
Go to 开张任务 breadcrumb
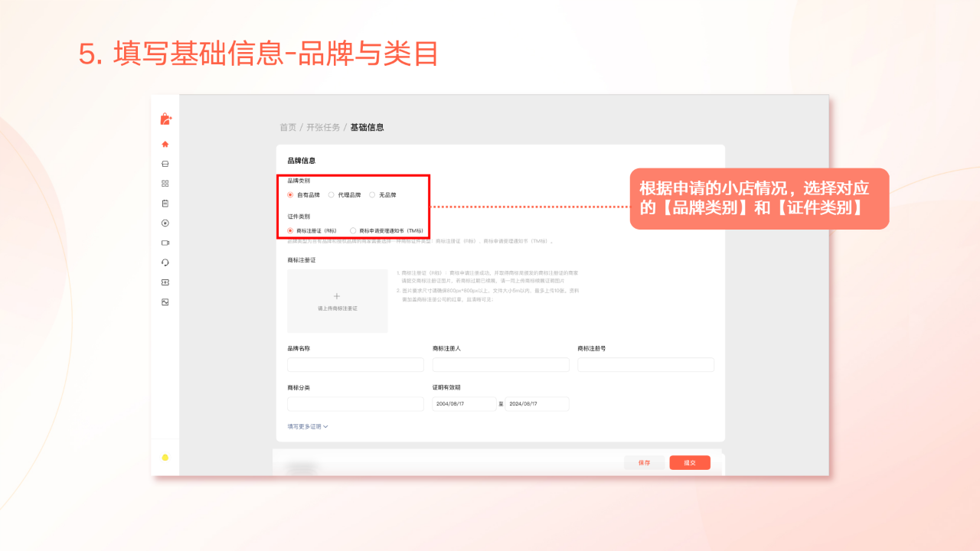coord(323,127)
